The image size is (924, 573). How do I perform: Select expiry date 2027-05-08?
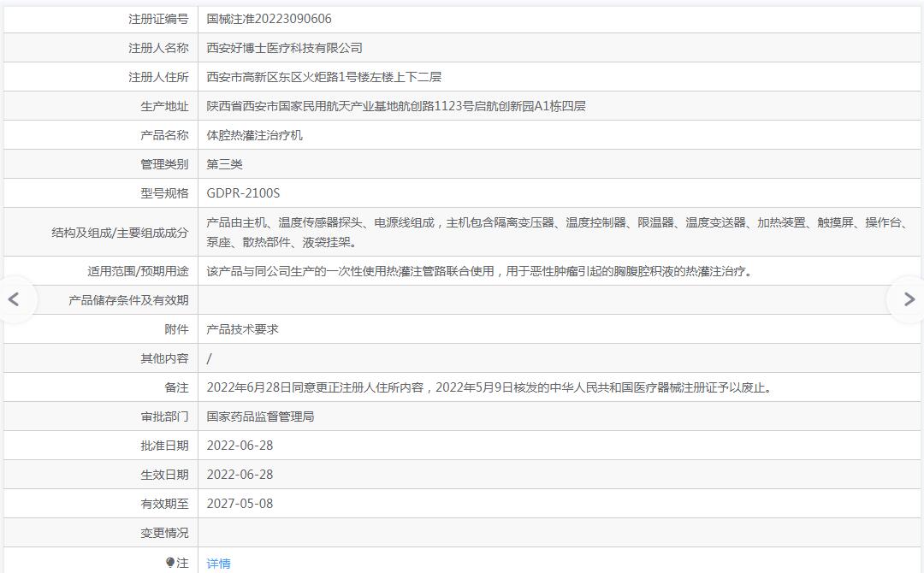point(240,504)
